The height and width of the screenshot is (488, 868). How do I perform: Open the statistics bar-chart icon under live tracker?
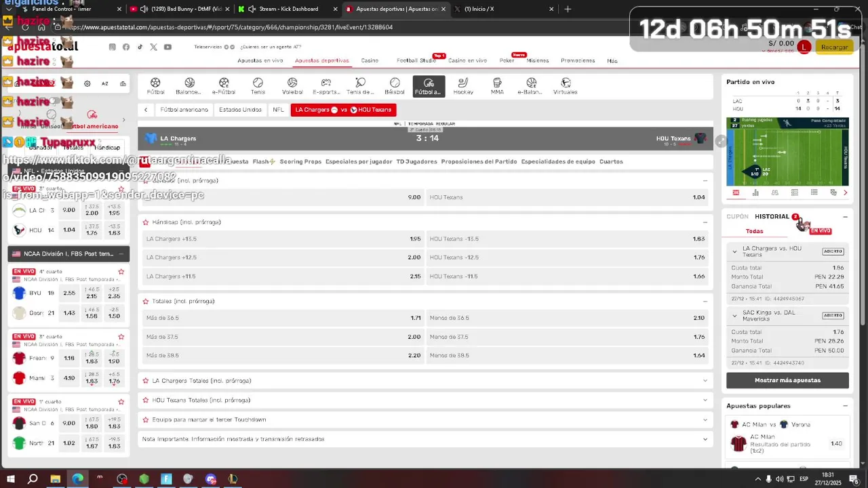tap(755, 192)
